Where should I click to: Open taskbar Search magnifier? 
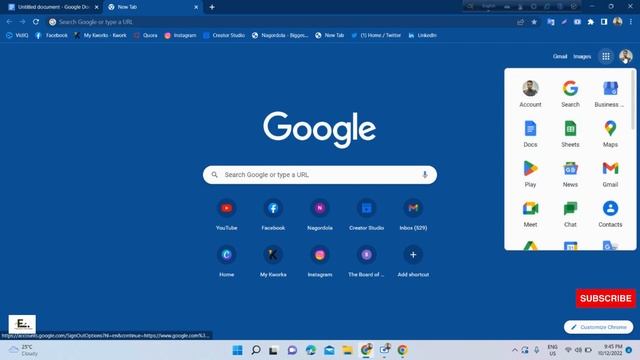coord(256,350)
